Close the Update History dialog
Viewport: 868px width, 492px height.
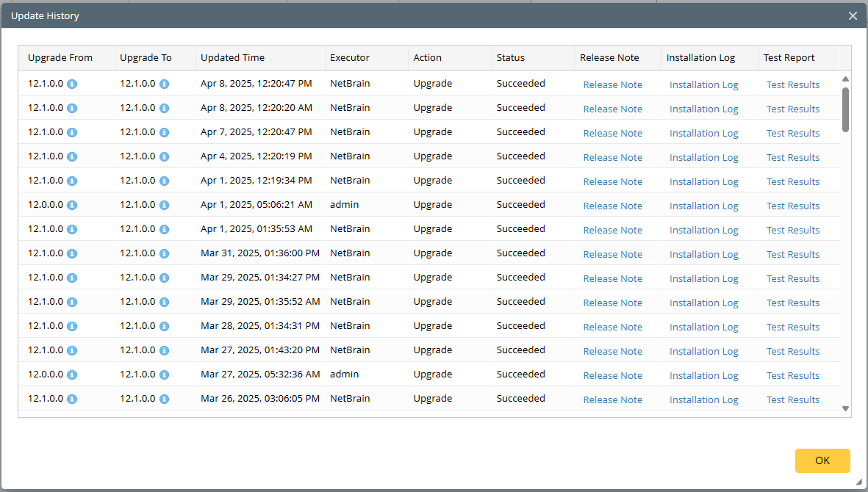853,15
